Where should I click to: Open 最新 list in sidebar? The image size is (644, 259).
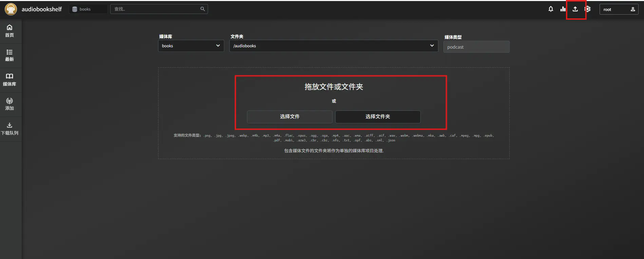(10, 55)
